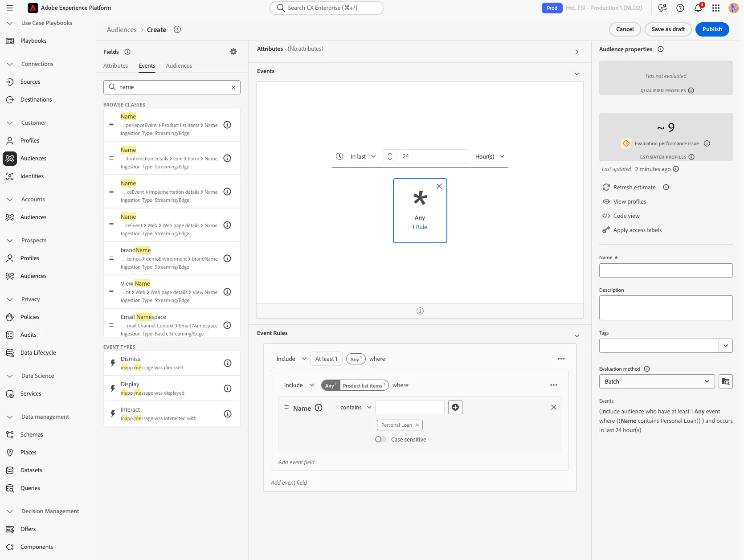The height and width of the screenshot is (560, 744).
Task: Open the Tags dropdown arrow
Action: (726, 346)
